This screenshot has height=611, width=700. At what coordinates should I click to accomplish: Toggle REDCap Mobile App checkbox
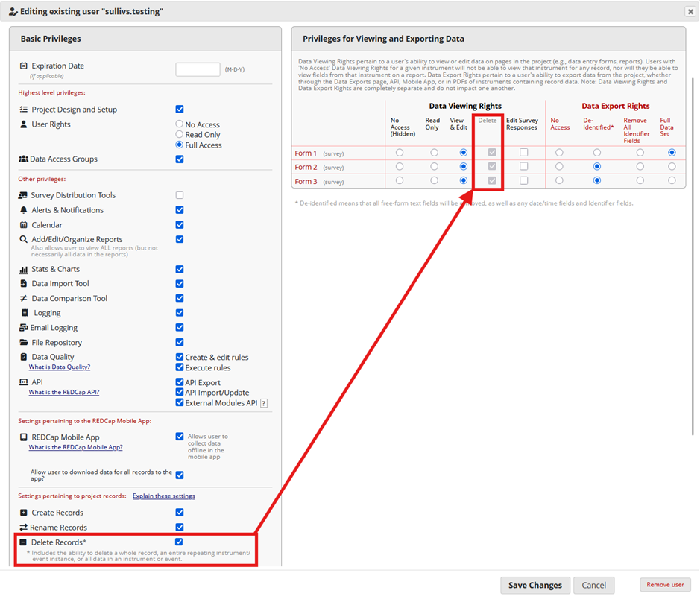(x=180, y=437)
